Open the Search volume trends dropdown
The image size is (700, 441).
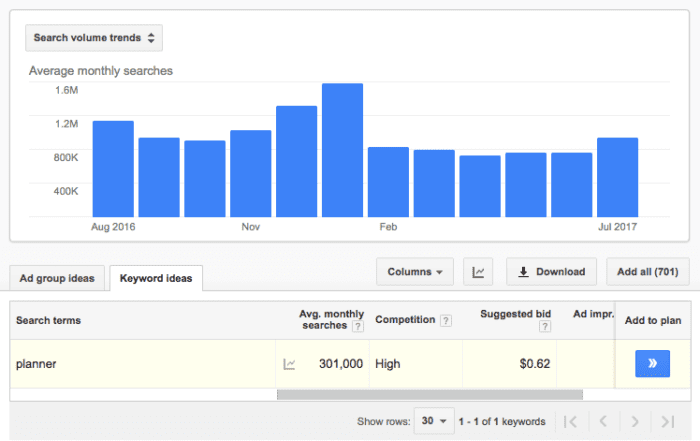[94, 38]
